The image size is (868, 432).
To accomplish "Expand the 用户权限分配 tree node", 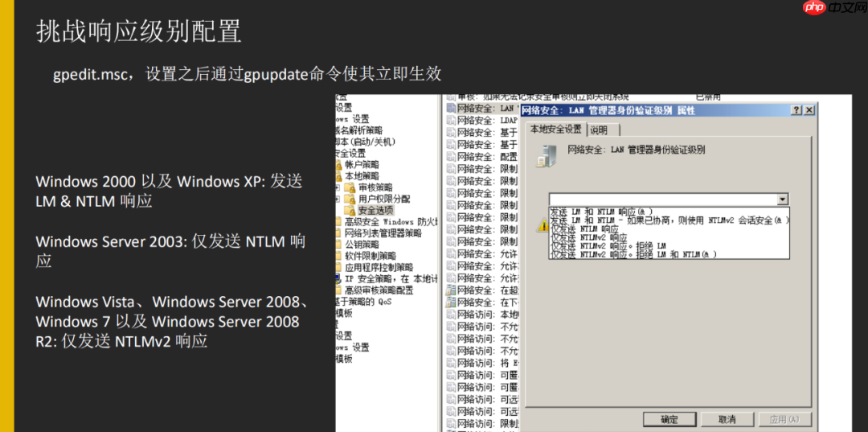I will 337,199.
